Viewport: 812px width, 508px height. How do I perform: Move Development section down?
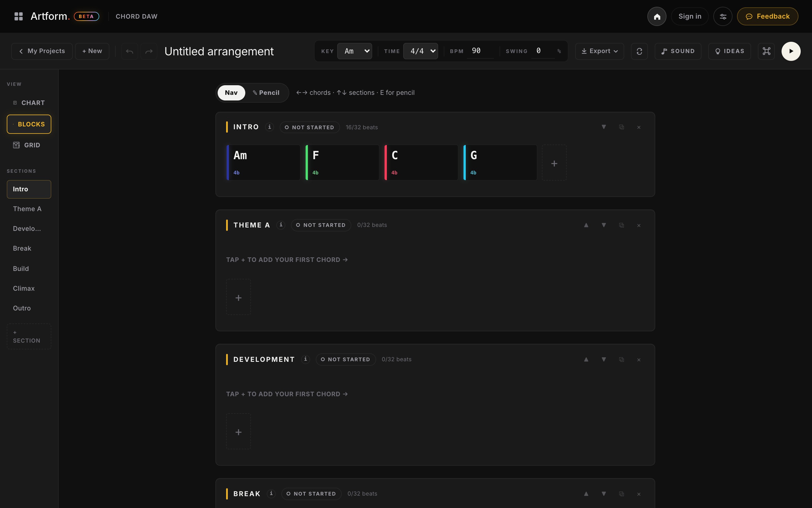click(x=604, y=360)
